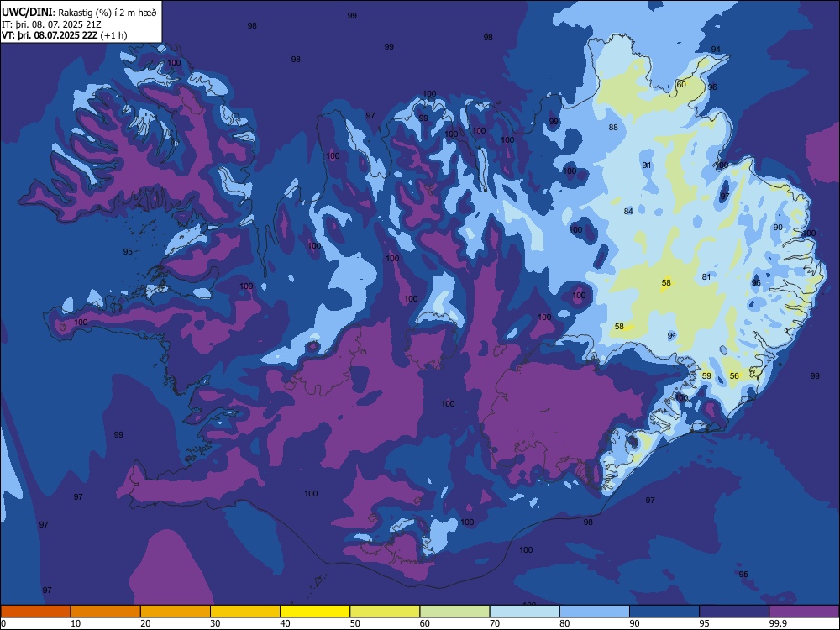Click the colorbar tick label '10'
840x630 pixels.
(x=76, y=623)
